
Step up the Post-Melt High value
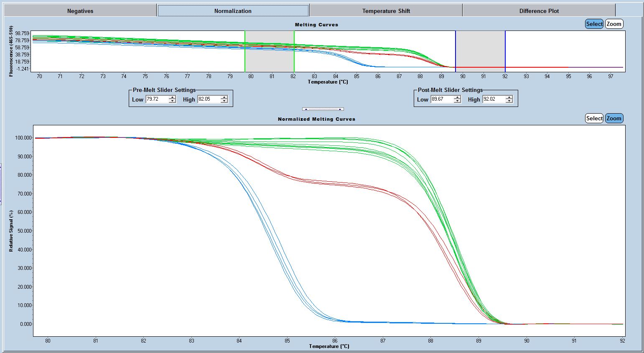click(x=509, y=97)
